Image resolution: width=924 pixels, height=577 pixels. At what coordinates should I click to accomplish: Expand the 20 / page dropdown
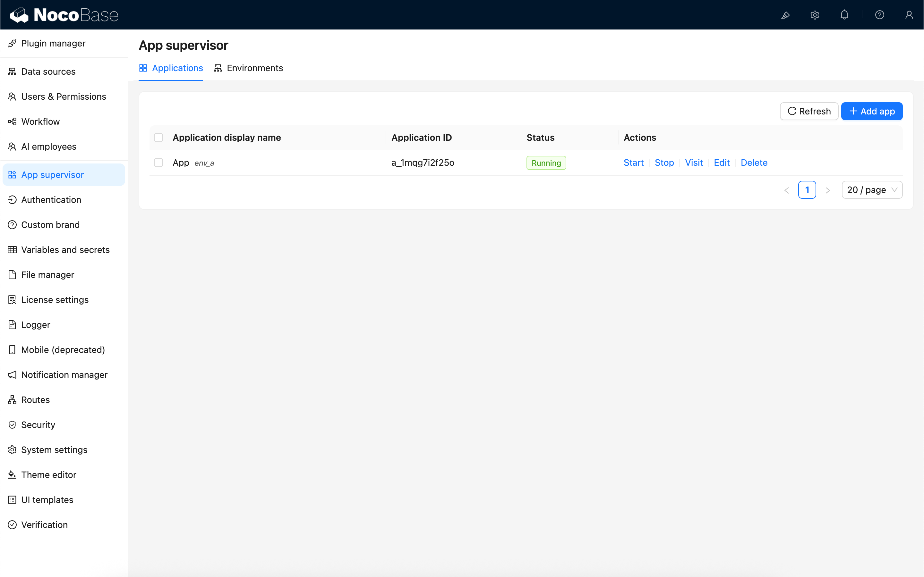(872, 190)
